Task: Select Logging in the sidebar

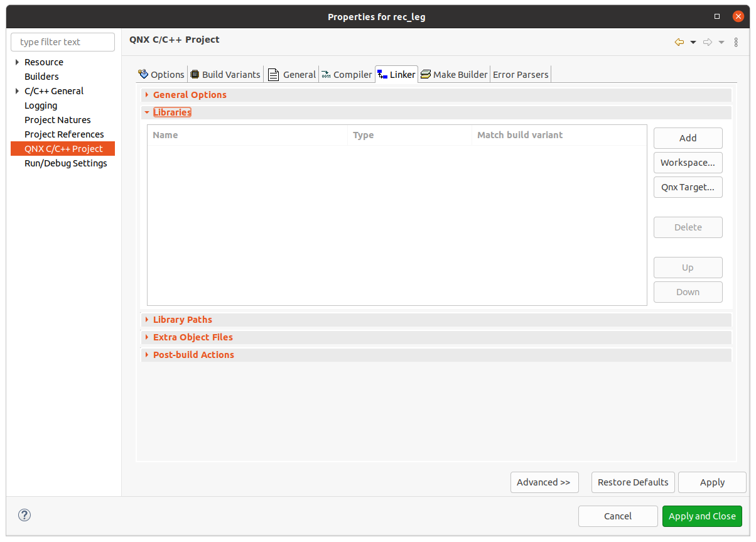Action: (41, 106)
